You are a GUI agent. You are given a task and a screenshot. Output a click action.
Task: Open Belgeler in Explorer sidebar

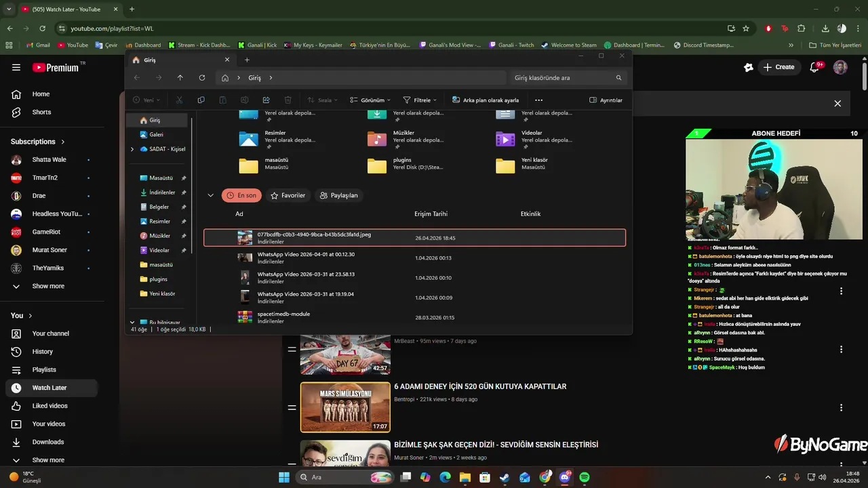pyautogui.click(x=159, y=207)
